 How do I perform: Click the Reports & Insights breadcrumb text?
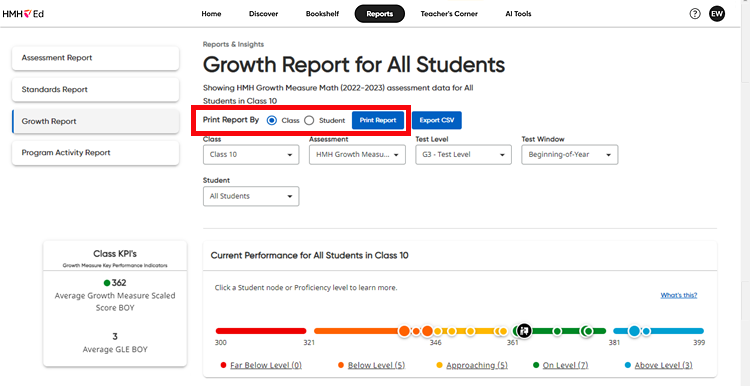coord(233,44)
